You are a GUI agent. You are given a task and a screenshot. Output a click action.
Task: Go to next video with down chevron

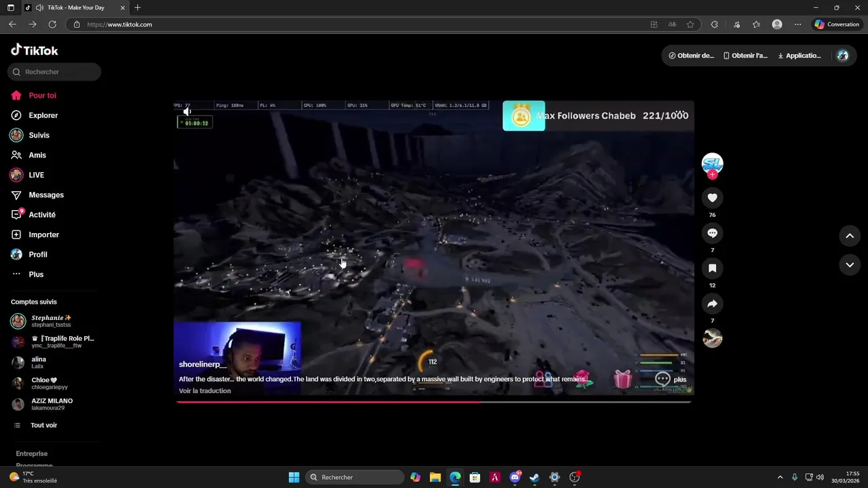pos(850,265)
